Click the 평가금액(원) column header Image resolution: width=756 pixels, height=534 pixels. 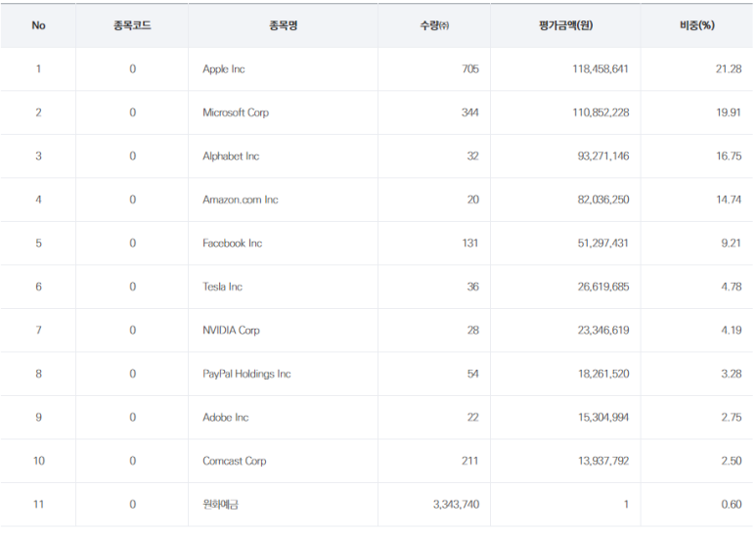pos(565,25)
